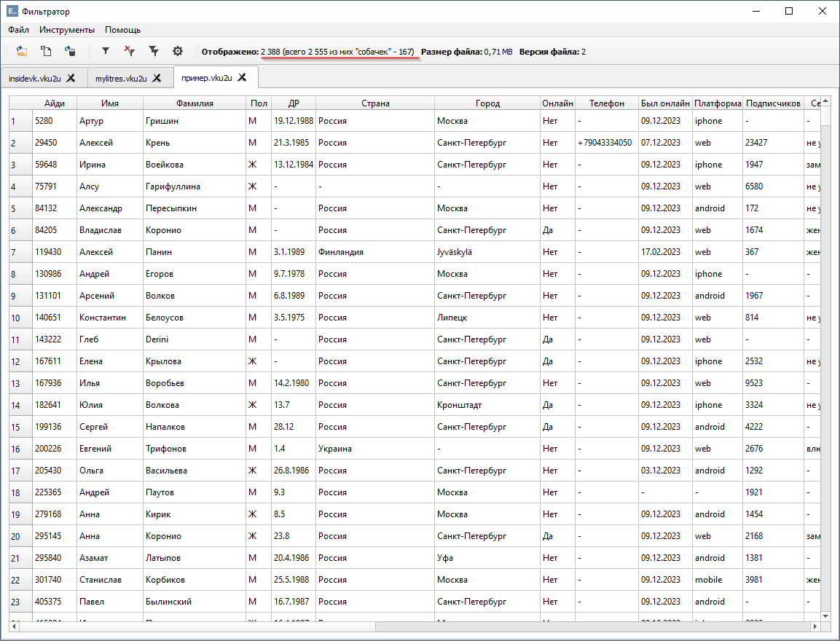Select the пример.vku2u tab
840x641 pixels.
[207, 78]
